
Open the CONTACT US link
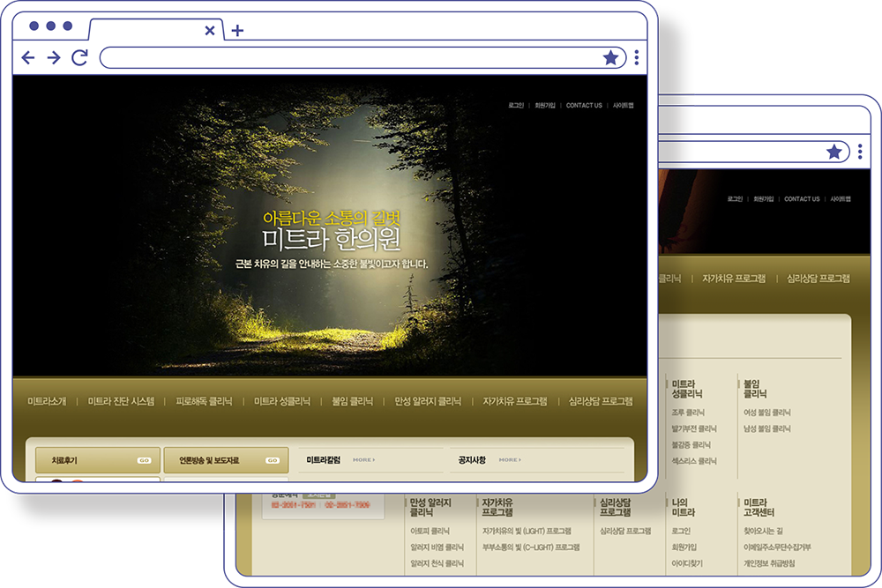coord(584,104)
